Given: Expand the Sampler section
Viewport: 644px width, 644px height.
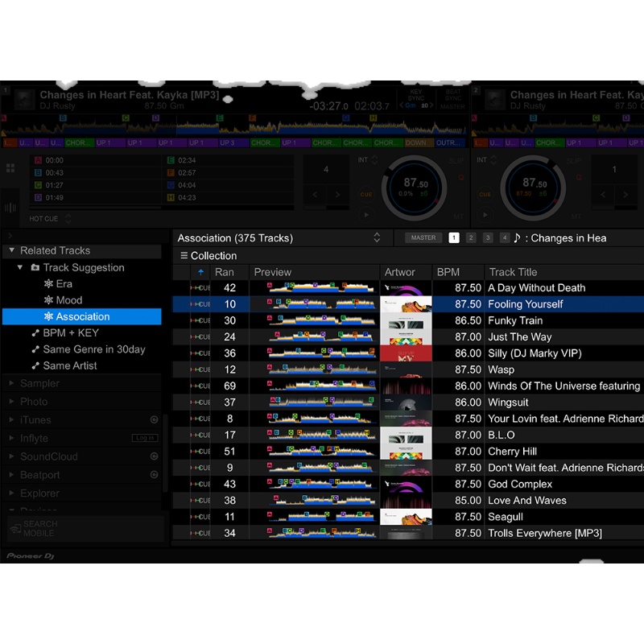Looking at the screenshot, I should click(11, 383).
